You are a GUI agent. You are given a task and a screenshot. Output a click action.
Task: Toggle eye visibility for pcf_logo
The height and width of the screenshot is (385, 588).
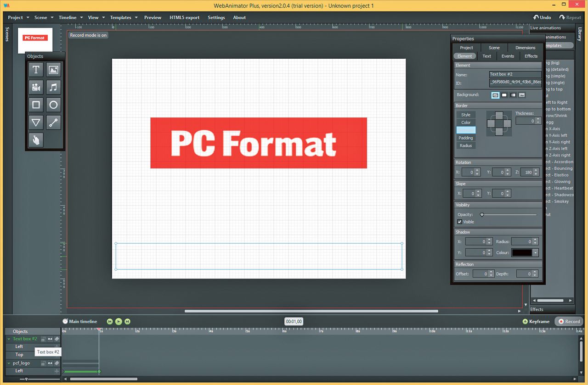[x=50, y=363]
